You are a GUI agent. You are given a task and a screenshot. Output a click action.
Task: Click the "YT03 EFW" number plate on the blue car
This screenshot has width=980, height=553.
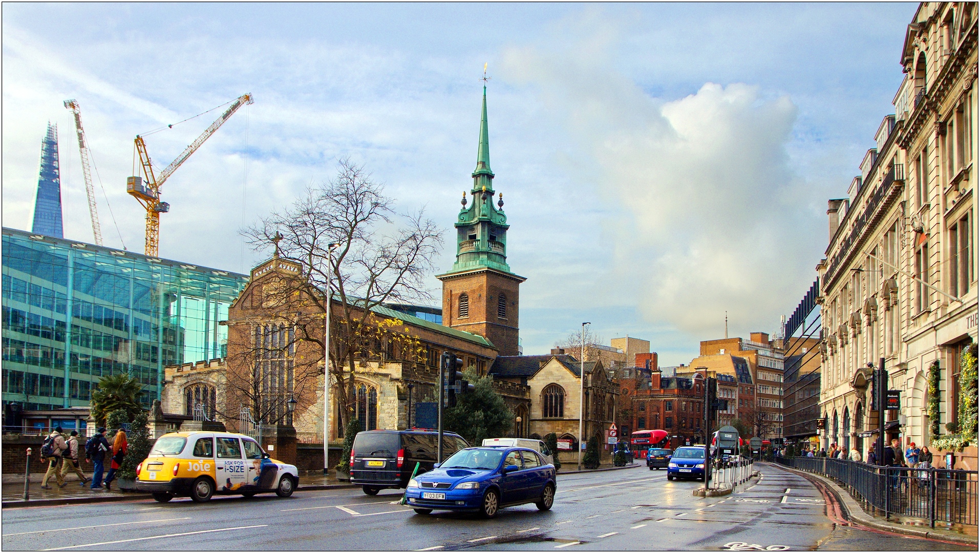433,496
